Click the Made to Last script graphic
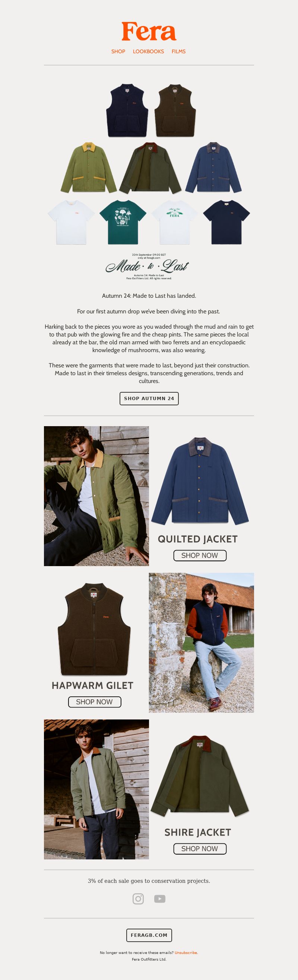The image size is (298, 980). click(x=147, y=266)
